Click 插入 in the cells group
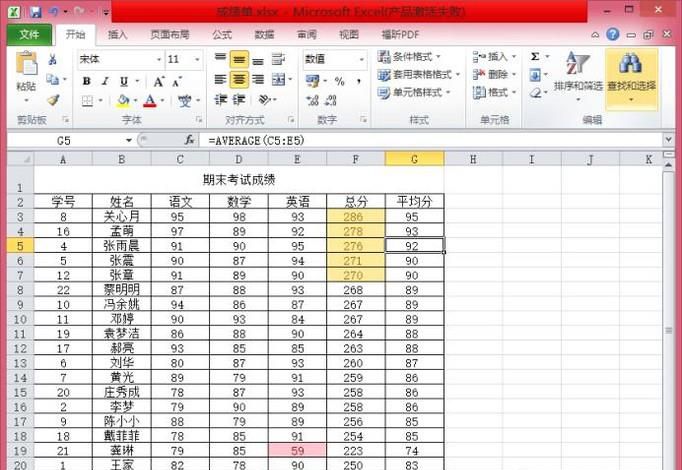 (x=495, y=57)
